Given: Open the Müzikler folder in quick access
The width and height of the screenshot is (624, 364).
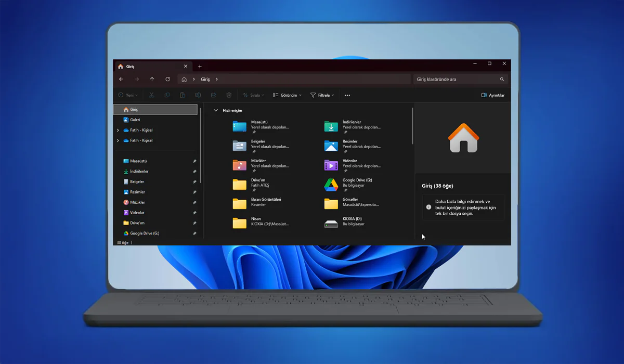Looking at the screenshot, I should pyautogui.click(x=261, y=165).
